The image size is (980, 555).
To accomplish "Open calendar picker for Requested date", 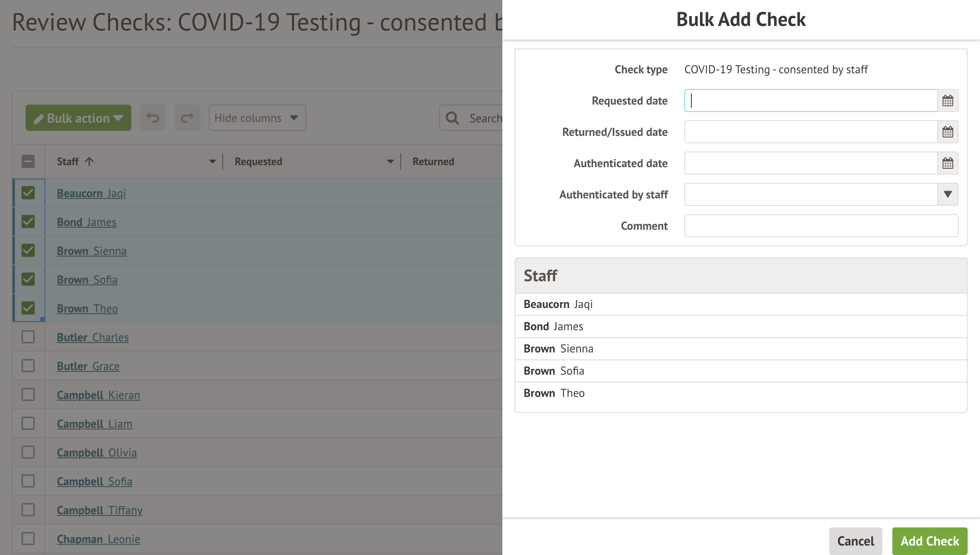I will pyautogui.click(x=947, y=100).
